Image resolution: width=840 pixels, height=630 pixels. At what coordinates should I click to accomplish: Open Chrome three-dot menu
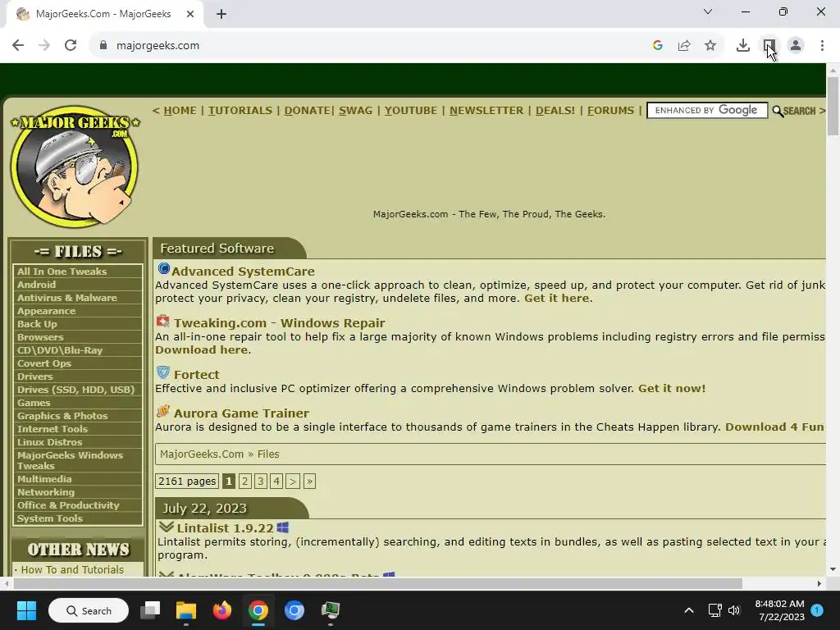(822, 46)
